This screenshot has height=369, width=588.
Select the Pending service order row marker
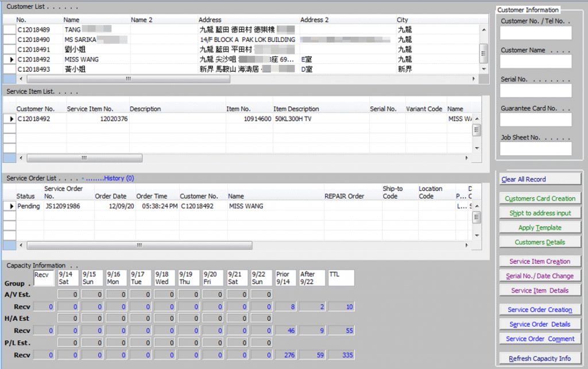click(x=10, y=206)
